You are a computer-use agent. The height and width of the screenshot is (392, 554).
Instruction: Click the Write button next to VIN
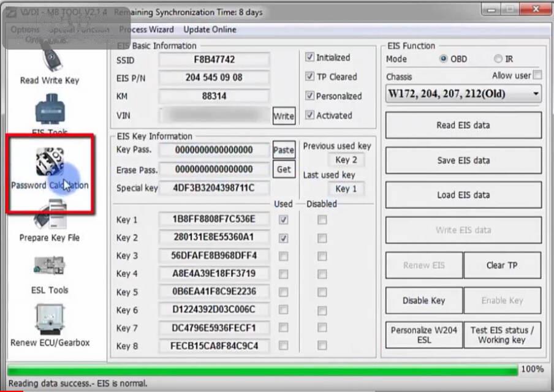click(284, 116)
